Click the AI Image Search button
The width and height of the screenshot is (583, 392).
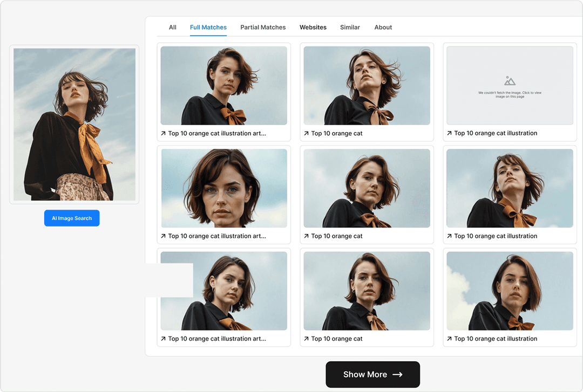72,218
